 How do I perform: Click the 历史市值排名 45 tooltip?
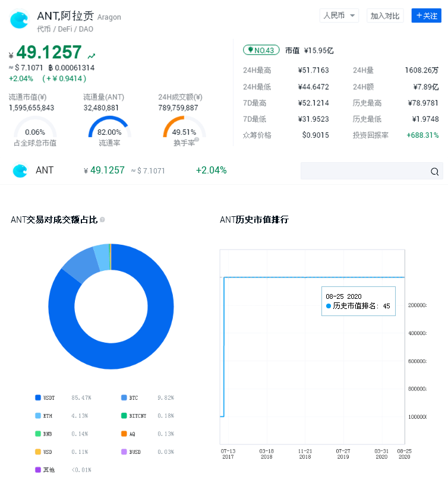(x=358, y=301)
